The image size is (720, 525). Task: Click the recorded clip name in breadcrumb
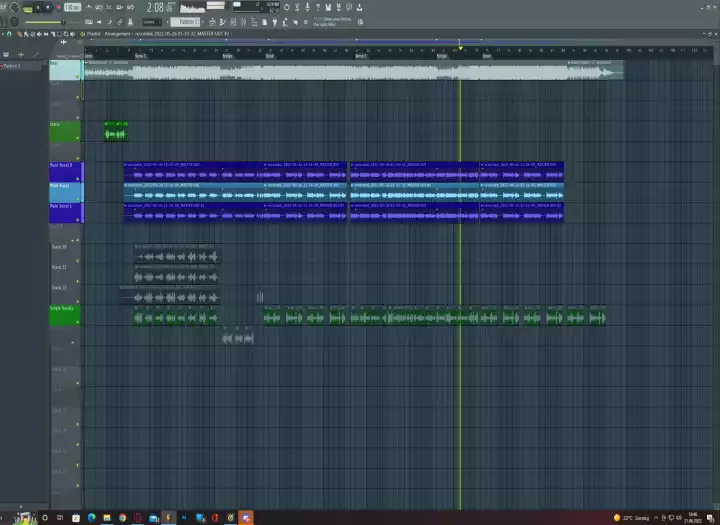coord(181,34)
